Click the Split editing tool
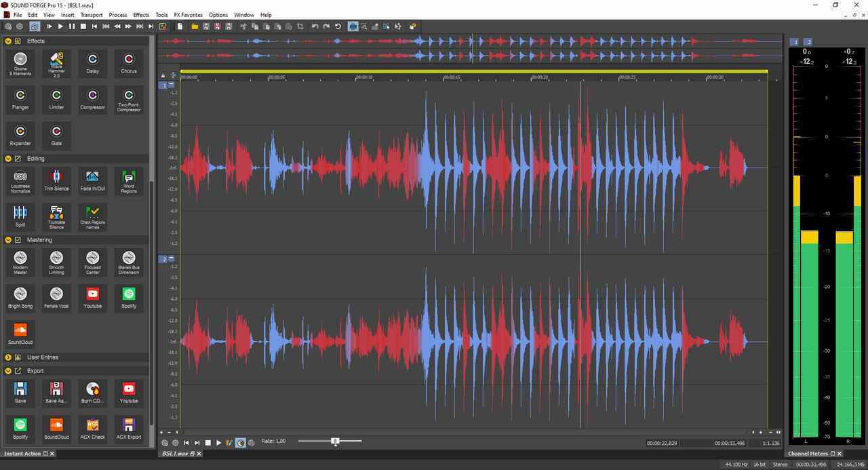868x470 pixels. [20, 217]
